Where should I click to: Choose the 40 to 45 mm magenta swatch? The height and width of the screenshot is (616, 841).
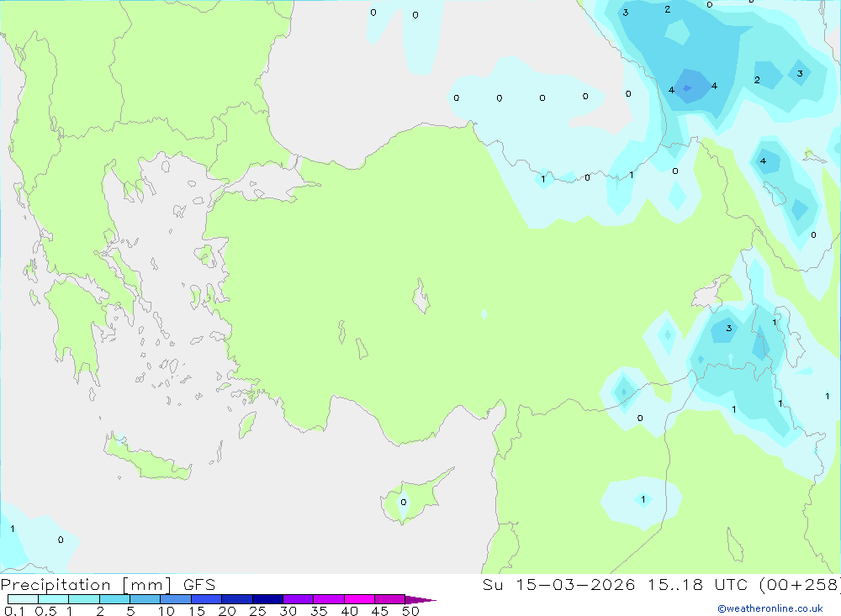click(359, 599)
